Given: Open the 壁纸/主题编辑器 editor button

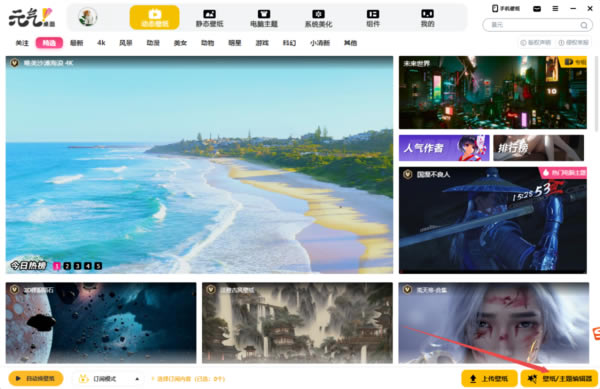Looking at the screenshot, I should coord(559,379).
